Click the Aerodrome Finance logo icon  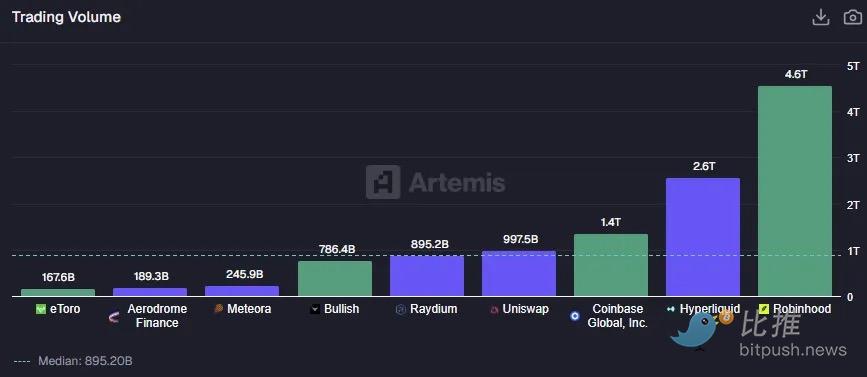[114, 317]
